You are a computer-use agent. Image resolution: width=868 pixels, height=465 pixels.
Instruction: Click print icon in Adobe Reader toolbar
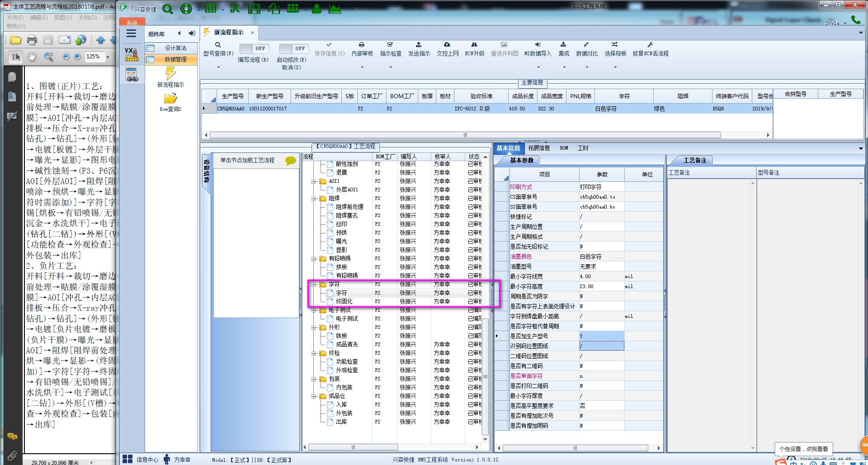[32, 40]
